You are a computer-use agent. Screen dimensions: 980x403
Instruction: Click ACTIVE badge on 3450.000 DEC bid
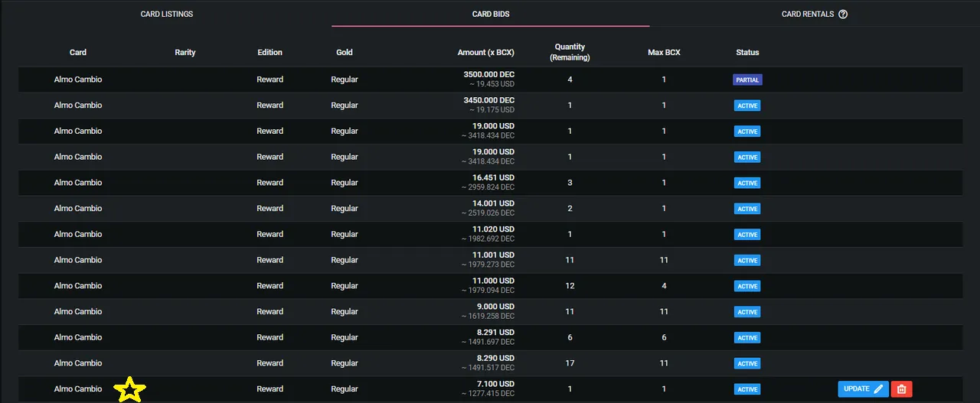[747, 106]
